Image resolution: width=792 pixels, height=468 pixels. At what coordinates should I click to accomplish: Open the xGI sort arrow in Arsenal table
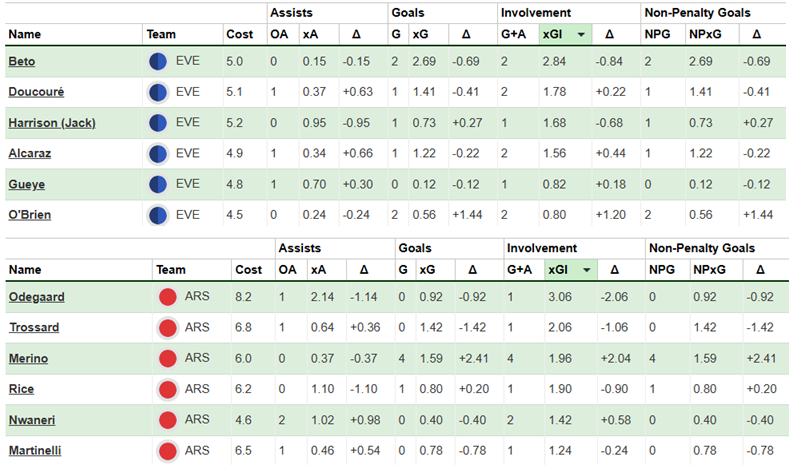(x=587, y=269)
